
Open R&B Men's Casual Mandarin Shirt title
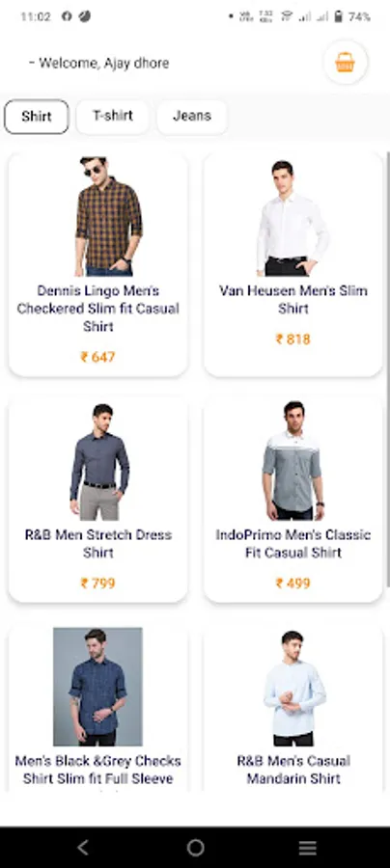tap(293, 770)
